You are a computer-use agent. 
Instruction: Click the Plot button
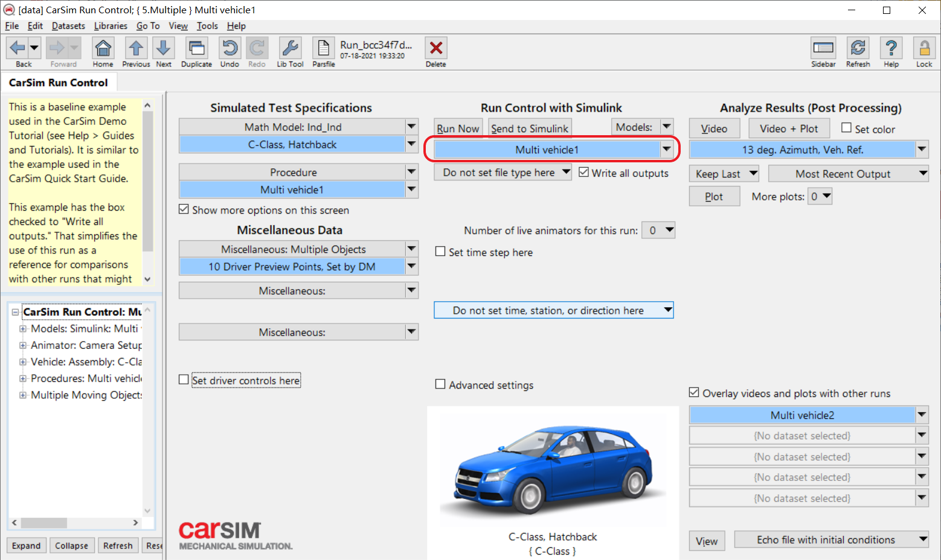tap(714, 196)
